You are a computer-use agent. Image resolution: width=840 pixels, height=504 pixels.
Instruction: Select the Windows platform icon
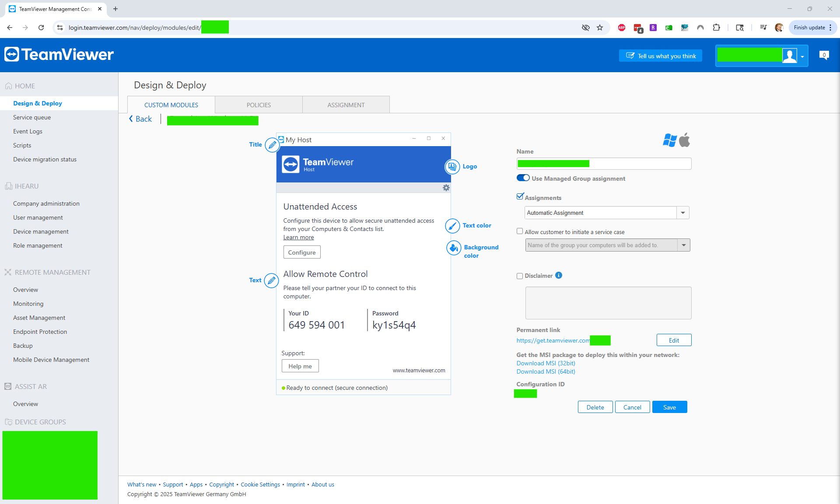(x=669, y=140)
